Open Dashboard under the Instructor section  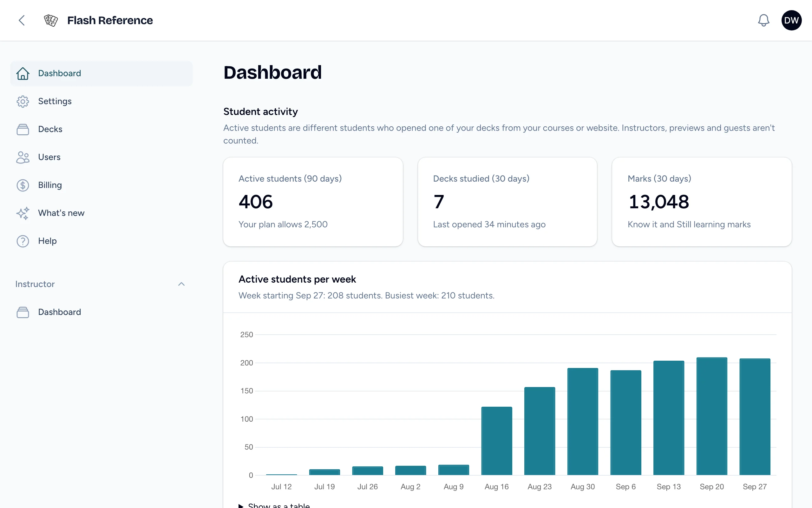pos(101,312)
